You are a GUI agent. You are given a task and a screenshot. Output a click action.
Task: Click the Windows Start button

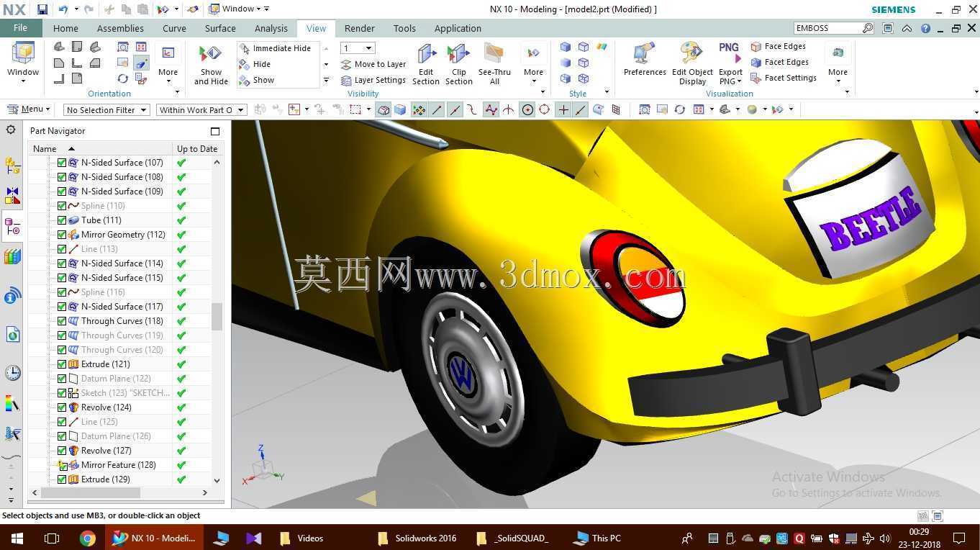pos(17,538)
